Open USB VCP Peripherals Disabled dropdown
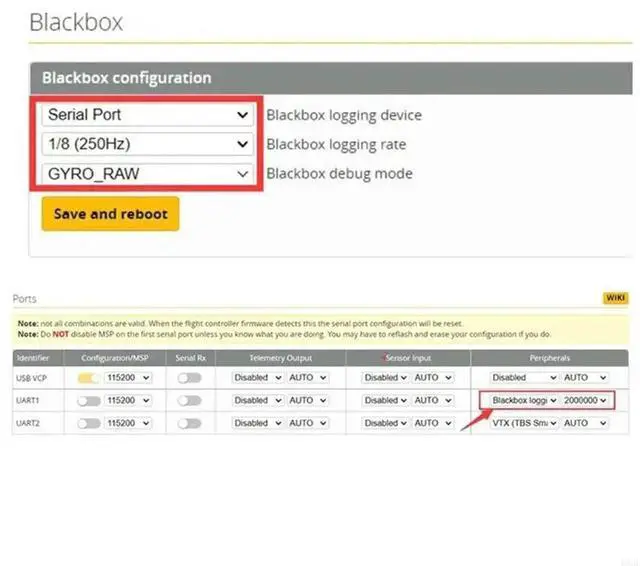The image size is (640, 566). tap(523, 377)
